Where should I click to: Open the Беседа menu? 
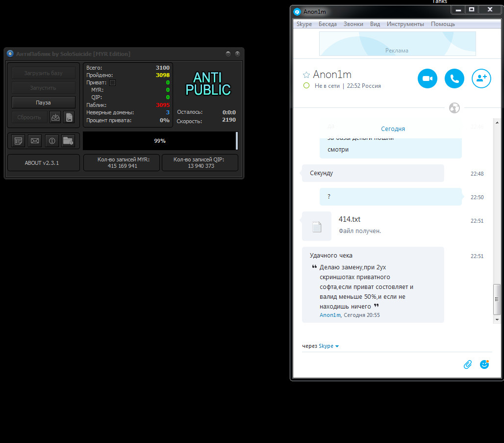tap(328, 24)
